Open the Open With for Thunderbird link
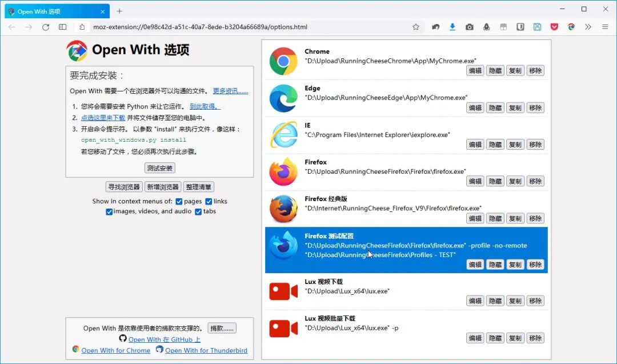617x364 pixels. pyautogui.click(x=206, y=350)
